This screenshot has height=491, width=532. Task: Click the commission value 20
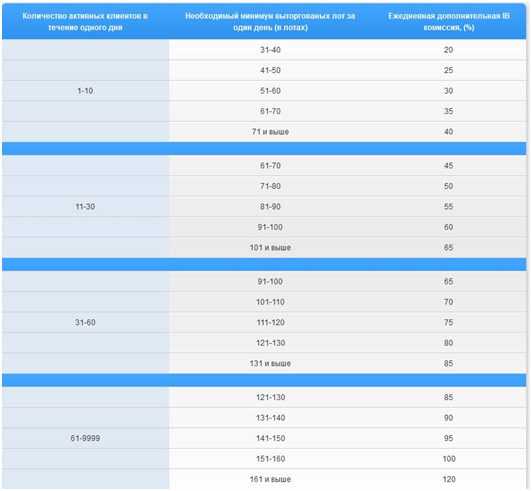pos(449,50)
